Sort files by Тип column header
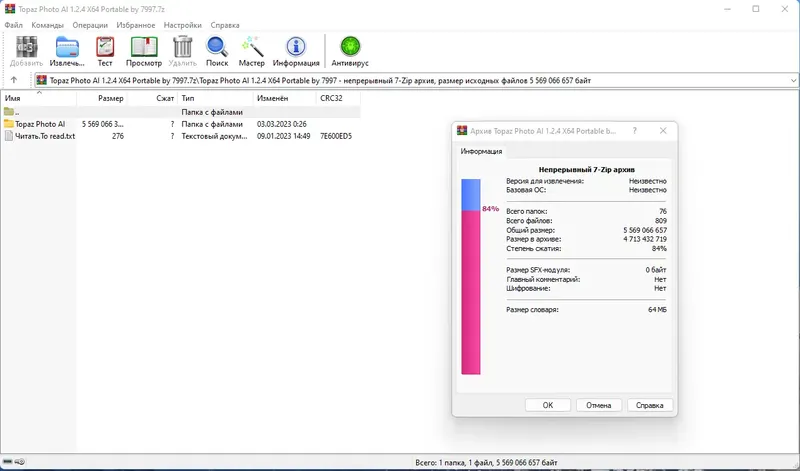Image resolution: width=800 pixels, height=471 pixels. (215, 98)
